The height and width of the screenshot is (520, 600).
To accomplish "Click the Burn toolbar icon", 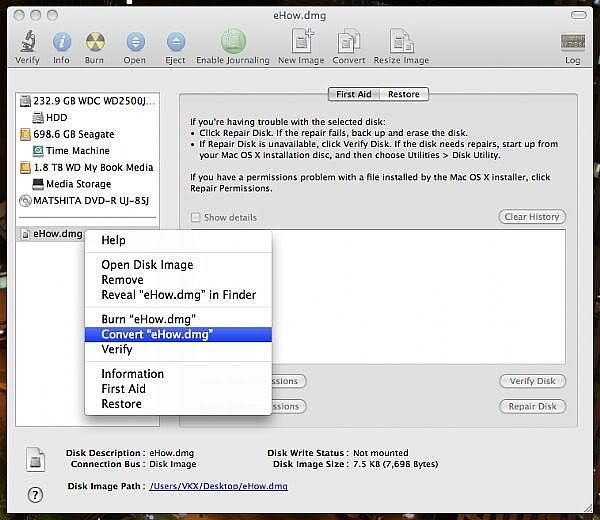I will 95,41.
